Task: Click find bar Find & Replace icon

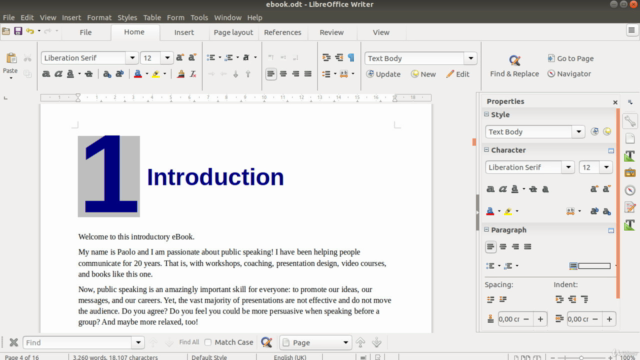Action: click(267, 342)
